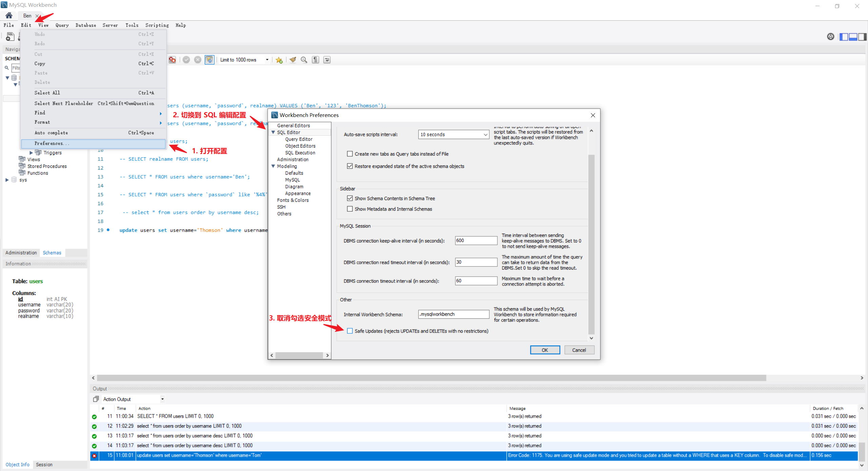
Task: Click Internal Workbench Schema field
Action: pyautogui.click(x=454, y=314)
